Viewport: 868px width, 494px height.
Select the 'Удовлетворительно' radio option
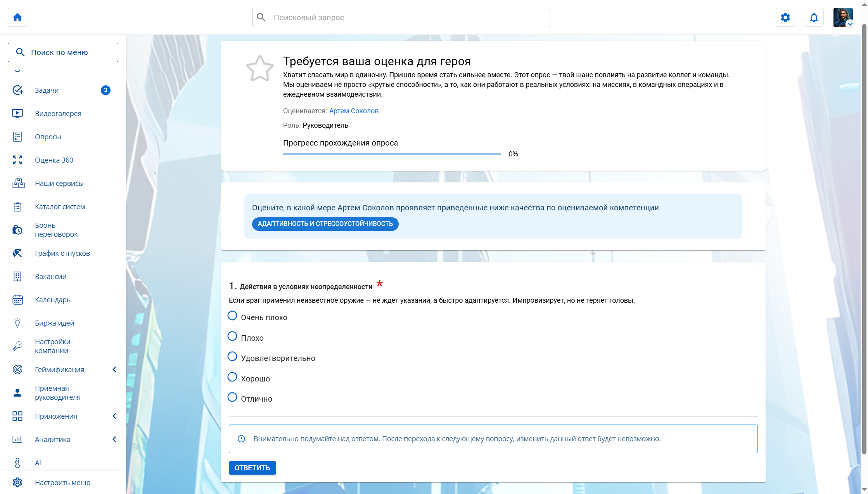pyautogui.click(x=232, y=357)
